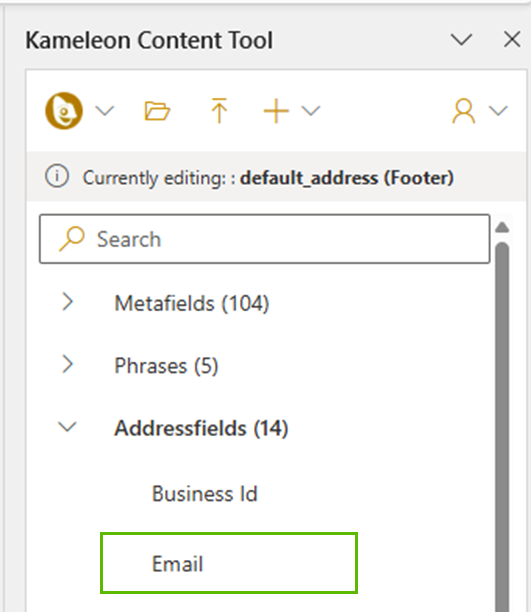This screenshot has height=612, width=531.
Task: Click the magnifier icon in the search box
Action: click(x=71, y=239)
